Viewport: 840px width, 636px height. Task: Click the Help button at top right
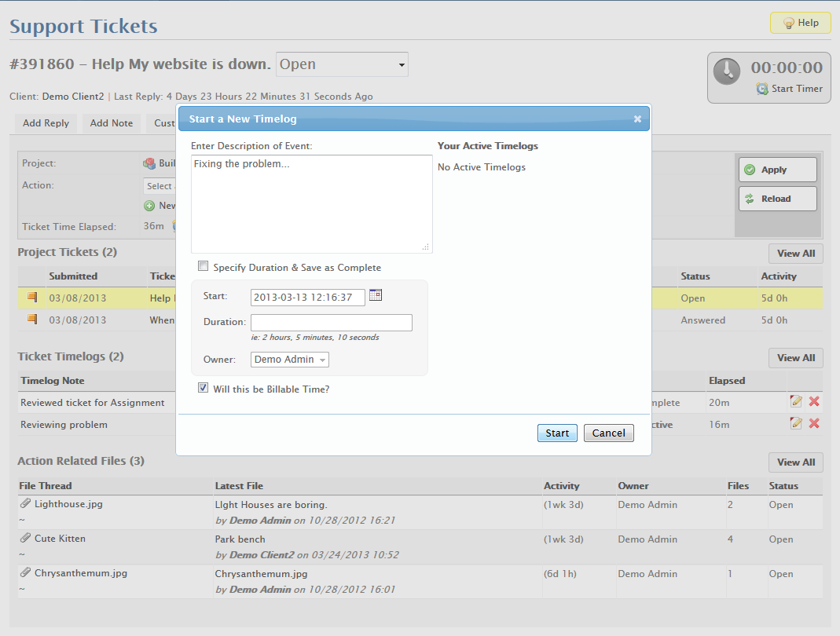pyautogui.click(x=800, y=24)
